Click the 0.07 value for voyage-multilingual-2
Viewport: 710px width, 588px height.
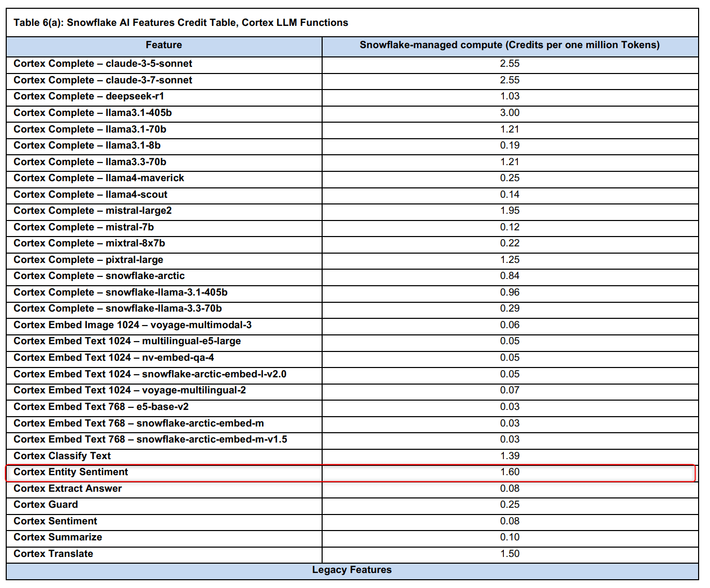tap(510, 390)
